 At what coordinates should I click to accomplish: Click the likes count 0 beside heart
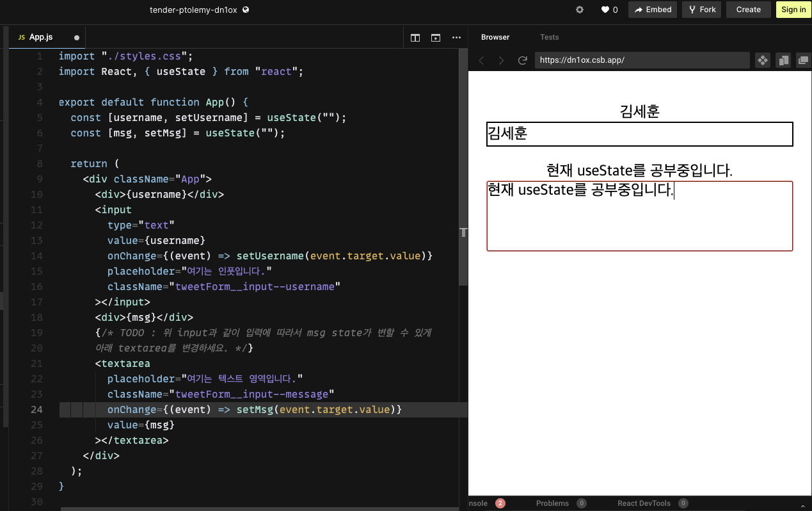[x=616, y=10]
